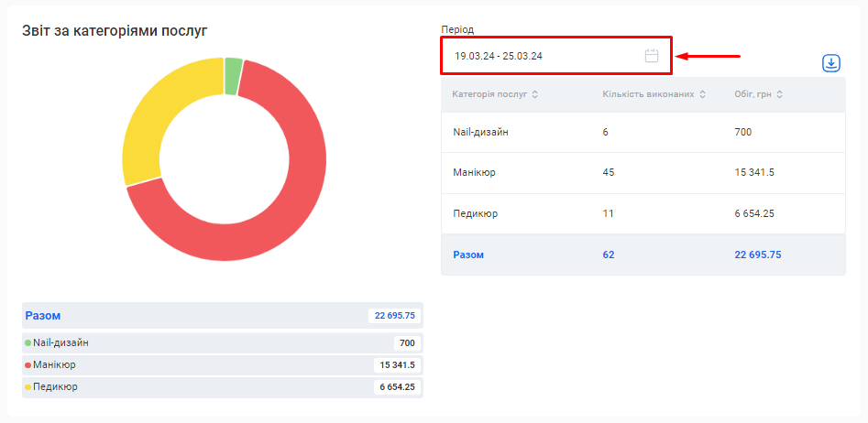
Task: Open the calendar icon in period field
Action: tap(652, 56)
